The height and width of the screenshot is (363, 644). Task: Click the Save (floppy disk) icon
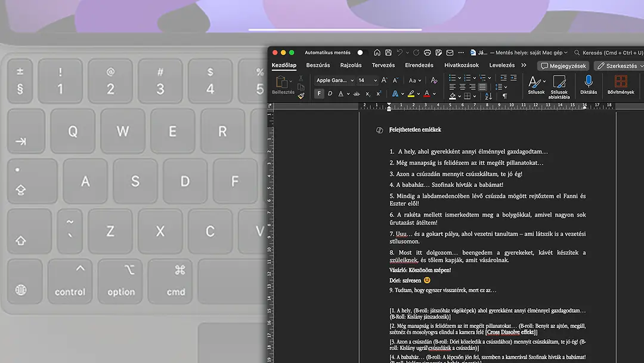pos(388,53)
